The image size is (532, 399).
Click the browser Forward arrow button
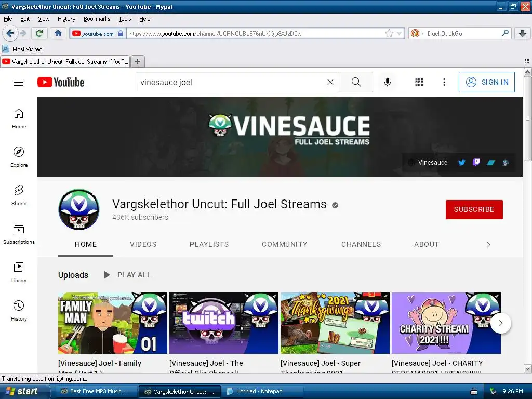[23, 33]
